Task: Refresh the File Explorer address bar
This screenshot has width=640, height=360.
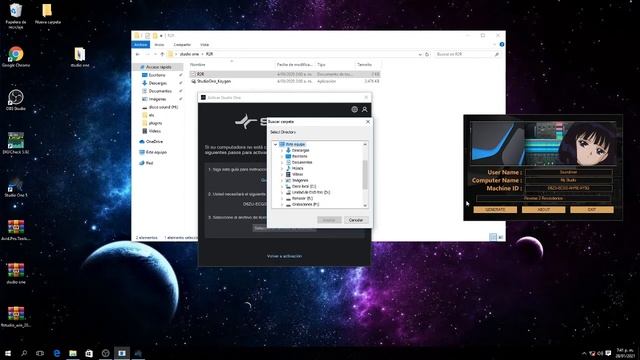Action: pos(427,54)
